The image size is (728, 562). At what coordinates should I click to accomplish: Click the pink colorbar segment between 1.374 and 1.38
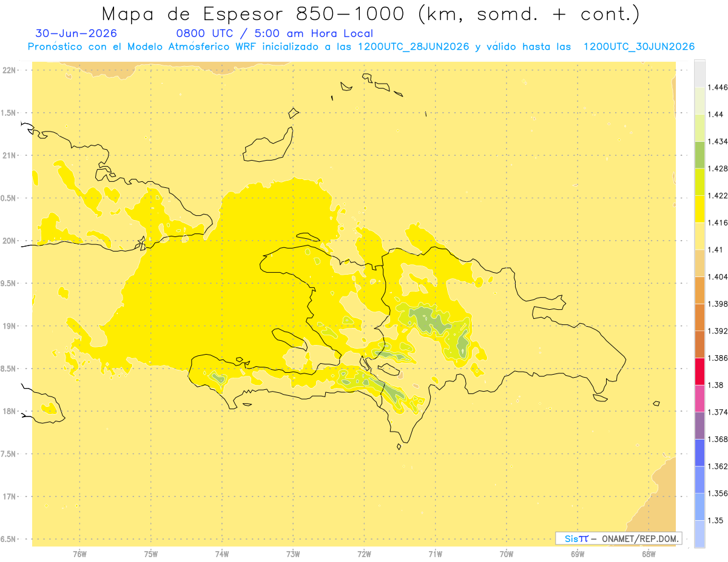click(699, 398)
